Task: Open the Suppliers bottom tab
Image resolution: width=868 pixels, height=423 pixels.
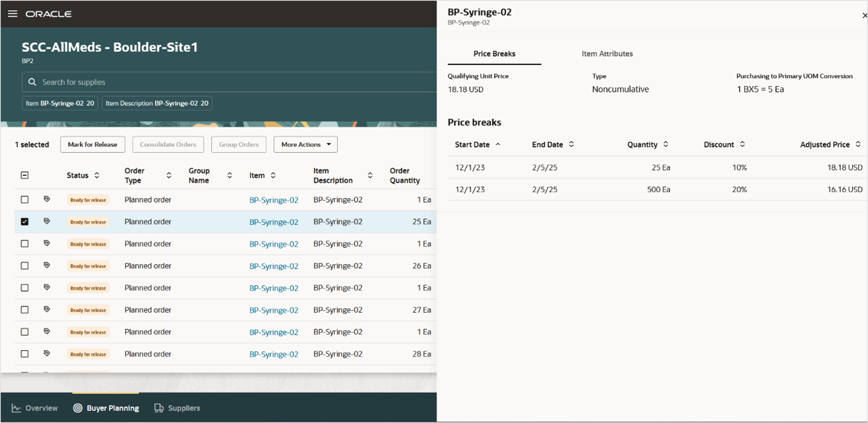Action: coord(177,408)
